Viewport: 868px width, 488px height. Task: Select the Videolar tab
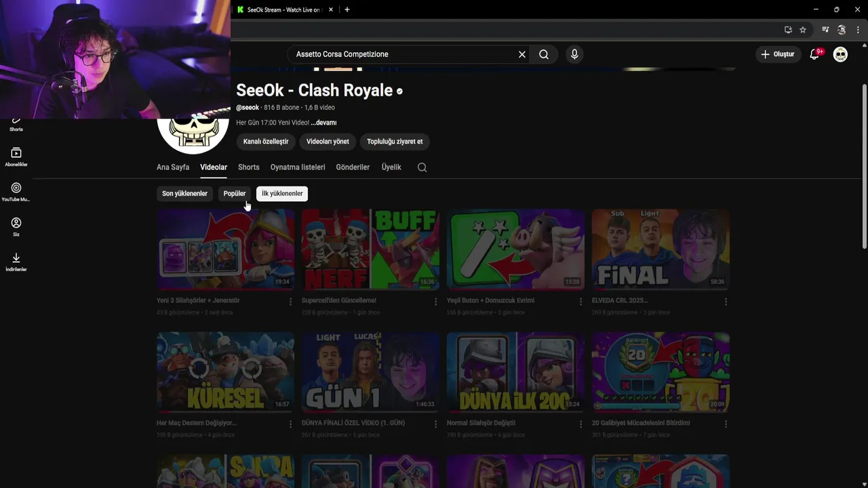pos(214,167)
